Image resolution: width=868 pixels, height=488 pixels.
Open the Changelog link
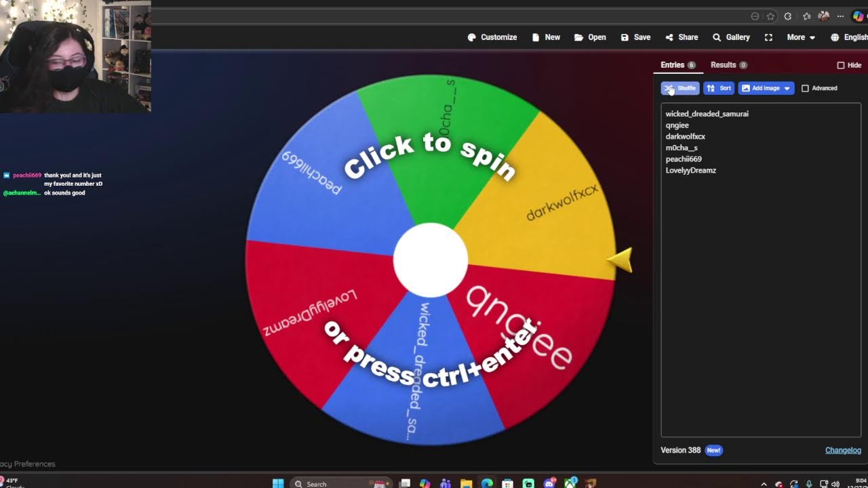click(x=843, y=450)
